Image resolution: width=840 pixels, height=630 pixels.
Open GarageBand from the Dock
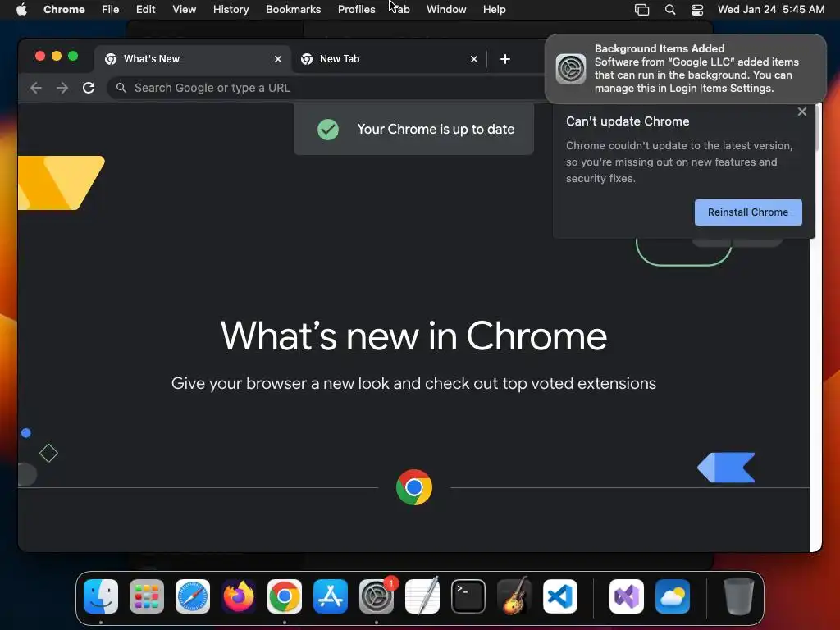coord(514,596)
